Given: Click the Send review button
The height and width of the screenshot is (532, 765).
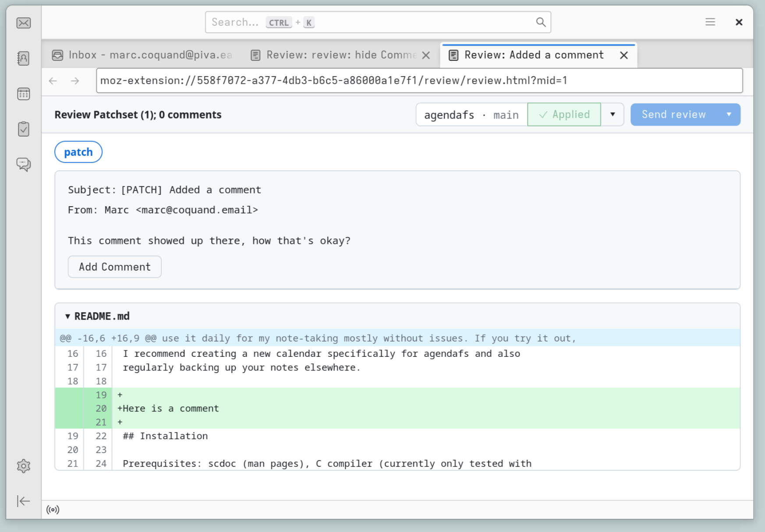Looking at the screenshot, I should pos(674,115).
